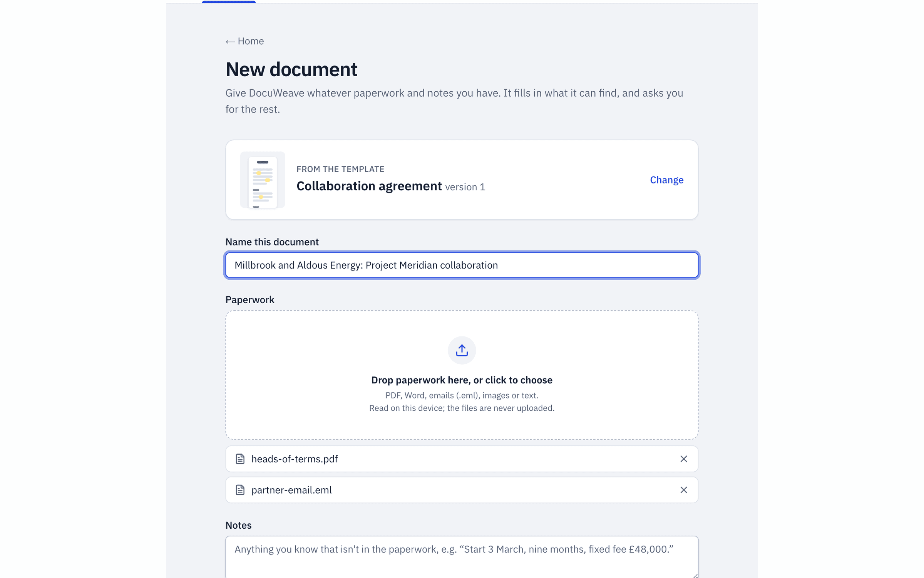
Task: Click 'PDF, Word, emails (.eml), images or text.'
Action: tap(462, 395)
